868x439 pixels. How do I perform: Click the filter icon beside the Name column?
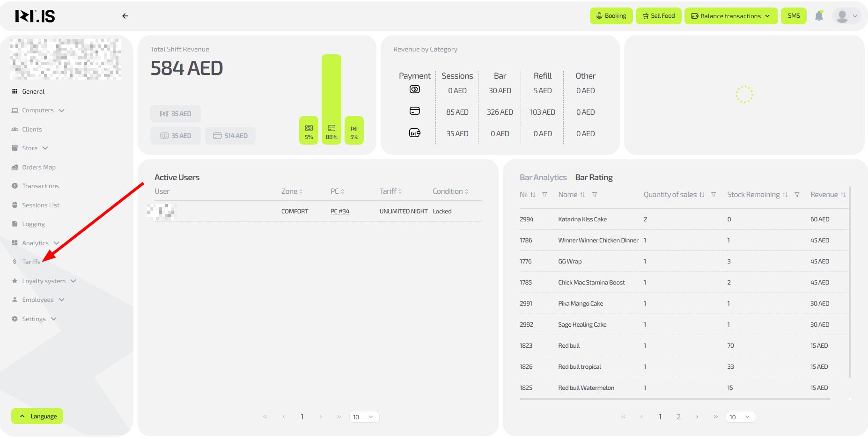(x=595, y=195)
